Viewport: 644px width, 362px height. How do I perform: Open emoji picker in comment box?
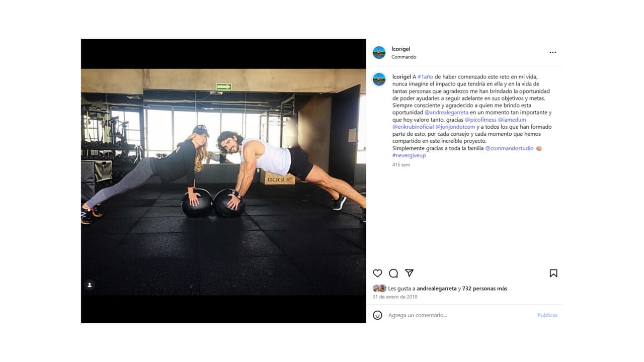pos(377,315)
